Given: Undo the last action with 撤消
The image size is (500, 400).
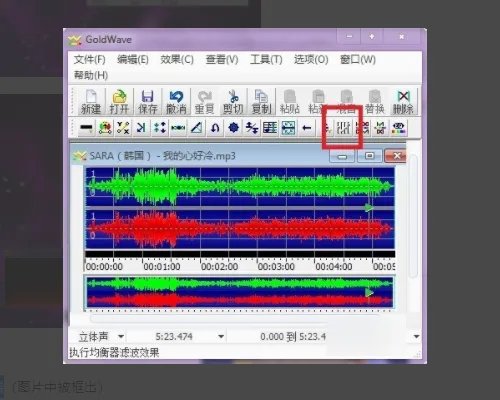Looking at the screenshot, I should [x=176, y=102].
